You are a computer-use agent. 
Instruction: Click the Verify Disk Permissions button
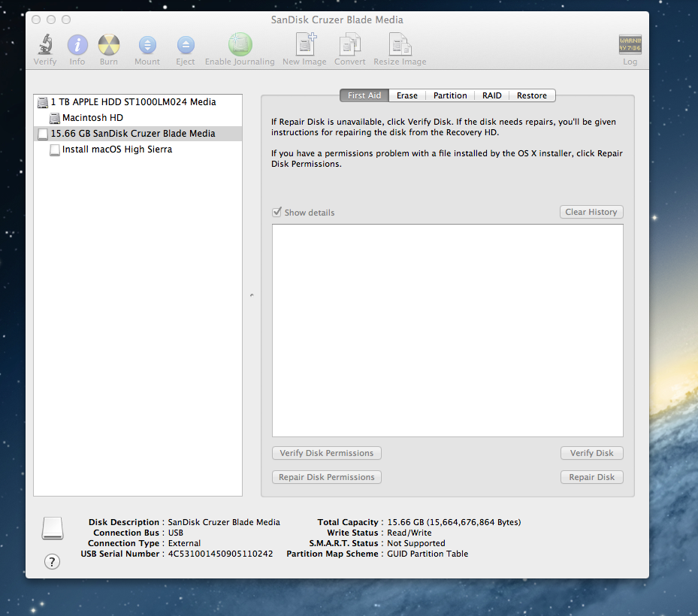(327, 453)
